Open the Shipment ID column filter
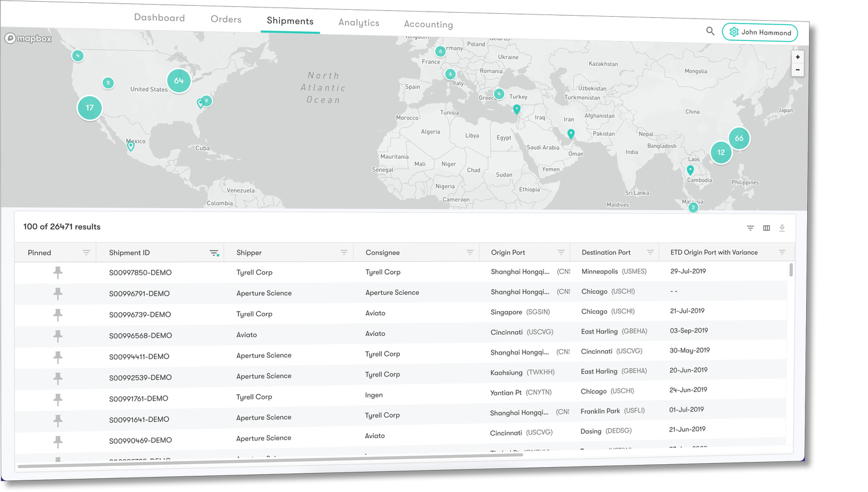This screenshot has width=868, height=492. [x=214, y=253]
